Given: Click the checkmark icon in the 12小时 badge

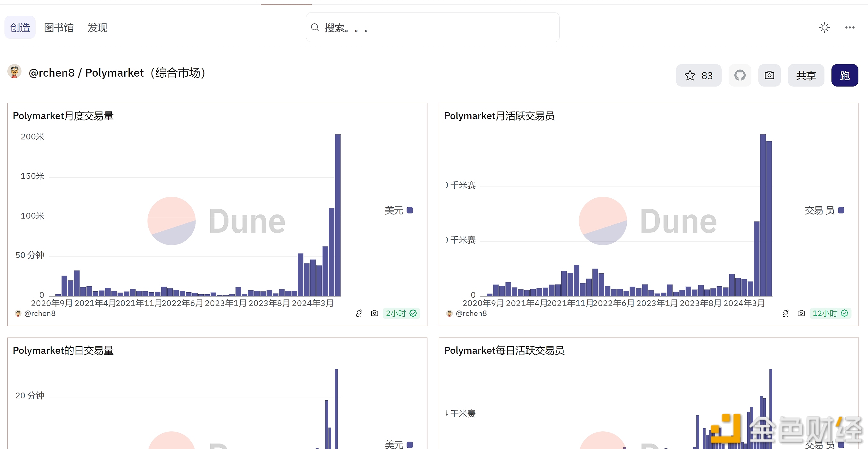Looking at the screenshot, I should pos(844,313).
